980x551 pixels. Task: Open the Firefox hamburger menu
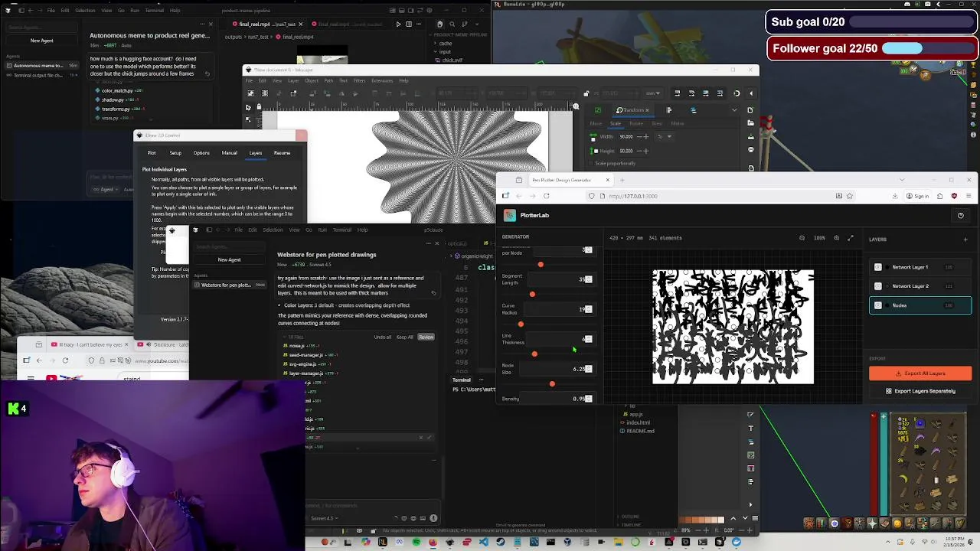[969, 196]
